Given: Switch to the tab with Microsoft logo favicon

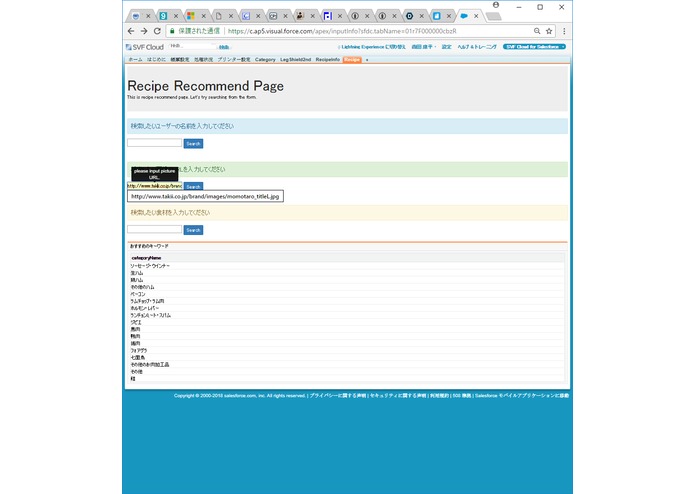Looking at the screenshot, I should coord(191,16).
